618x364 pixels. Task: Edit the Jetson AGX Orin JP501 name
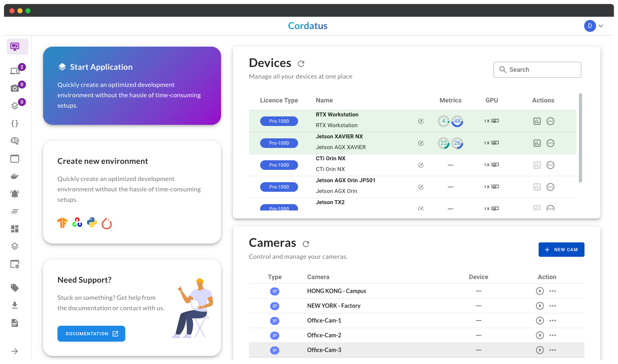(421, 187)
